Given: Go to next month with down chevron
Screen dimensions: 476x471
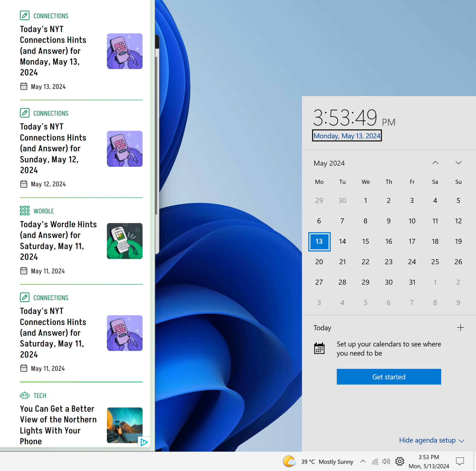Looking at the screenshot, I should 458,163.
